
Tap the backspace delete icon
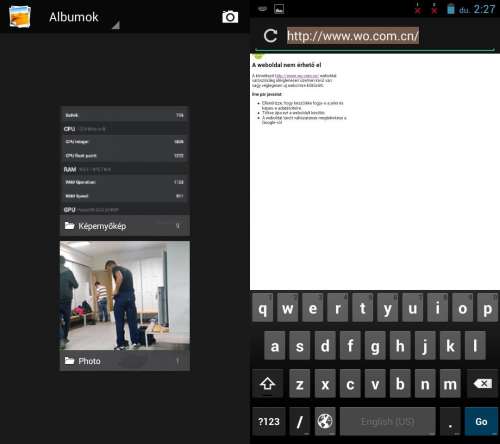[x=482, y=384]
